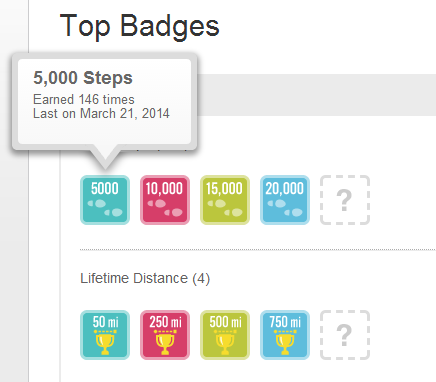
Task: Select the green 500 mi trophy badge
Action: (x=225, y=335)
